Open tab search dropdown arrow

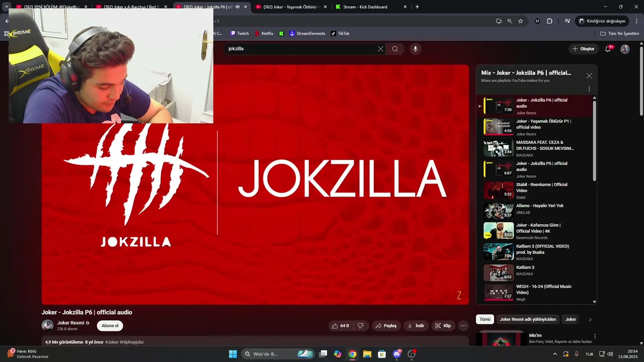[7, 7]
